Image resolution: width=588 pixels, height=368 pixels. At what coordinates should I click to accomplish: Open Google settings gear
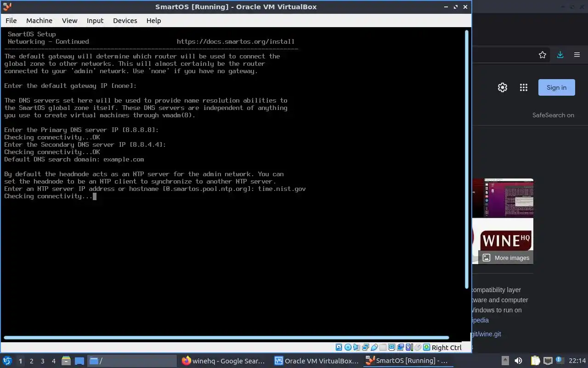pyautogui.click(x=503, y=87)
